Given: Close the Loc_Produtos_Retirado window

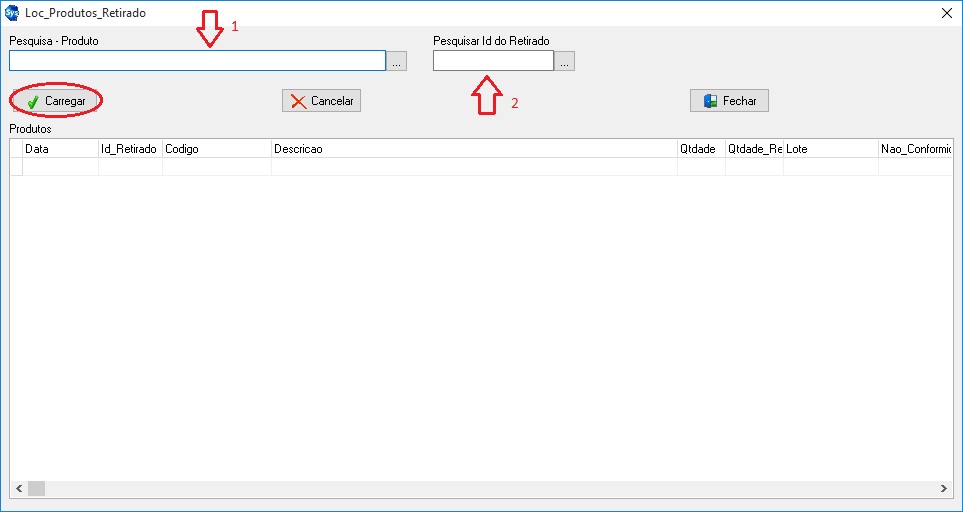Looking at the screenshot, I should (946, 13).
